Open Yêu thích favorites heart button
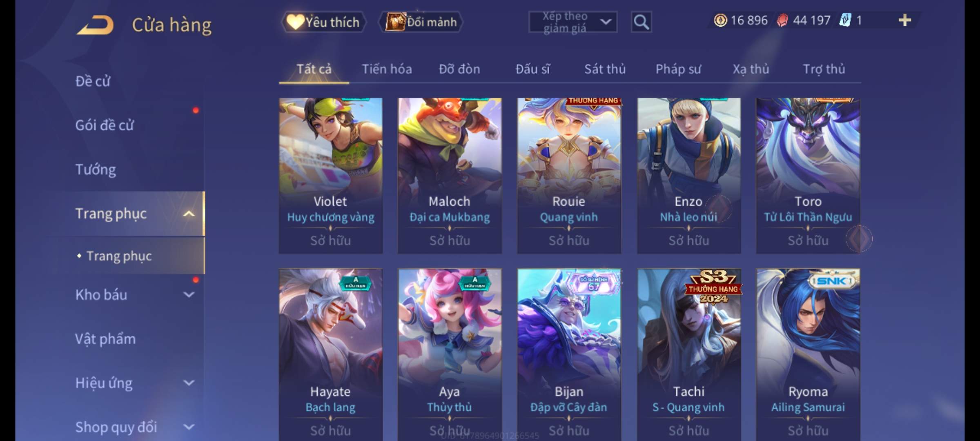The height and width of the screenshot is (441, 980). coord(323,22)
